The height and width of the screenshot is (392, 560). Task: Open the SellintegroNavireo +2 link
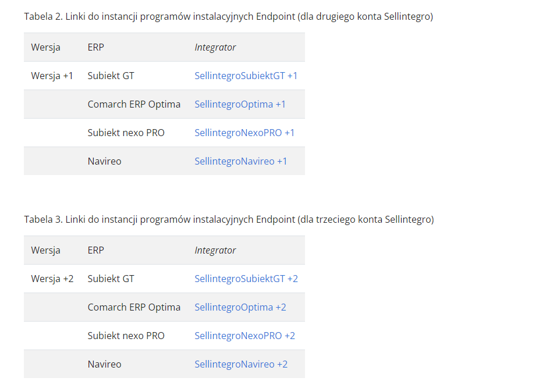click(x=241, y=364)
